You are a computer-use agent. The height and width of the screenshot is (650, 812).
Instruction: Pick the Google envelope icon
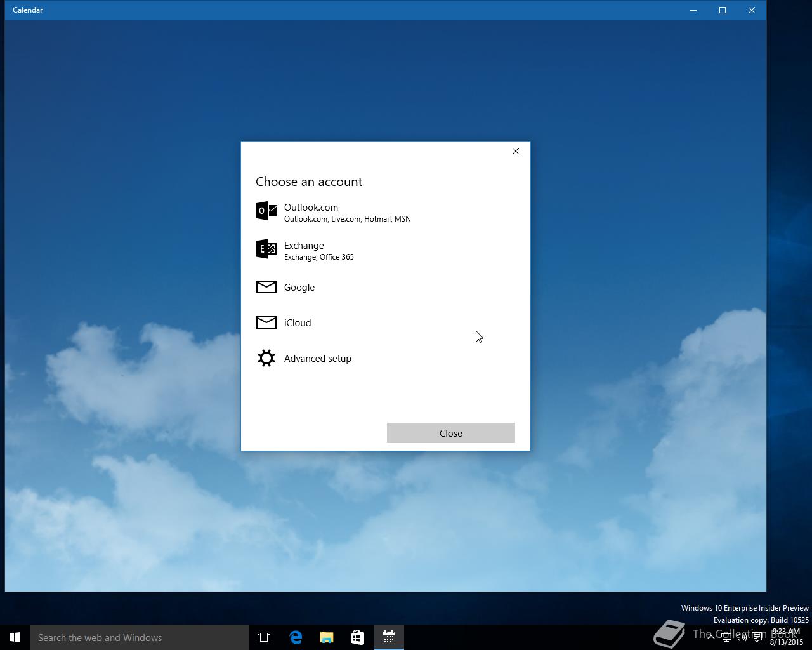pyautogui.click(x=266, y=287)
